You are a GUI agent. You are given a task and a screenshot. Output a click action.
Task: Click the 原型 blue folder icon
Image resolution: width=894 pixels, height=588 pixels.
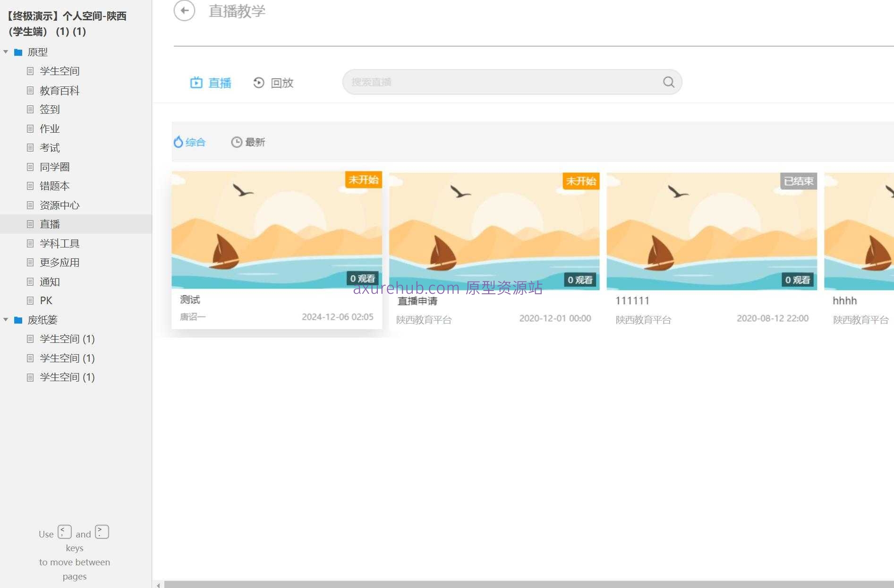click(18, 52)
